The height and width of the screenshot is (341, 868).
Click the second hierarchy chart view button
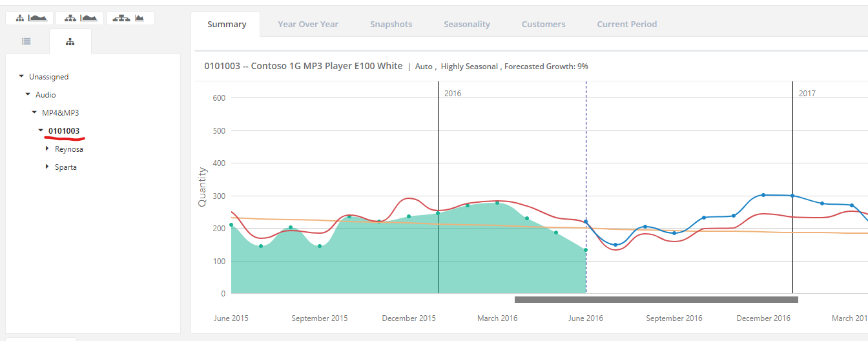tap(80, 18)
